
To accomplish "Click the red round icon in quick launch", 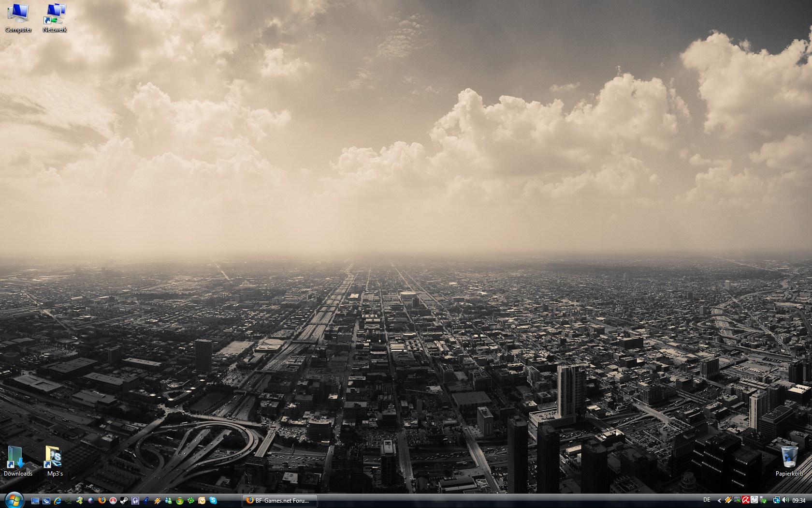I will click(113, 501).
